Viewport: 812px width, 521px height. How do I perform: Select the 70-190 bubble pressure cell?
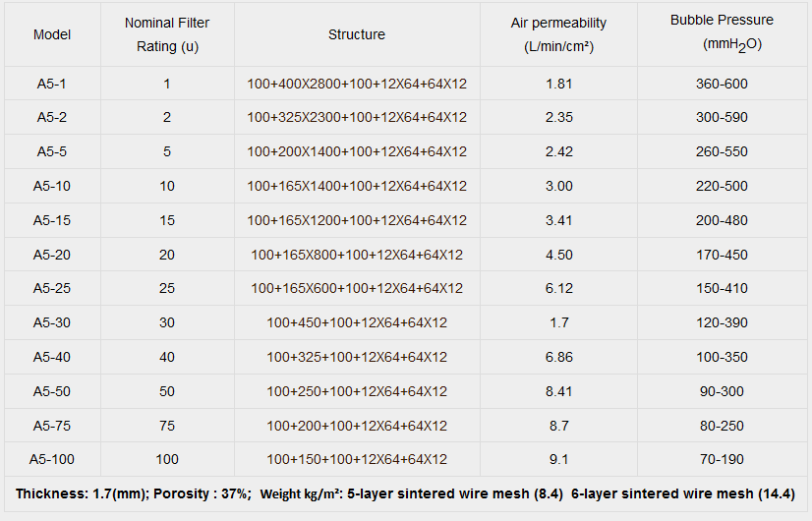coord(722,459)
